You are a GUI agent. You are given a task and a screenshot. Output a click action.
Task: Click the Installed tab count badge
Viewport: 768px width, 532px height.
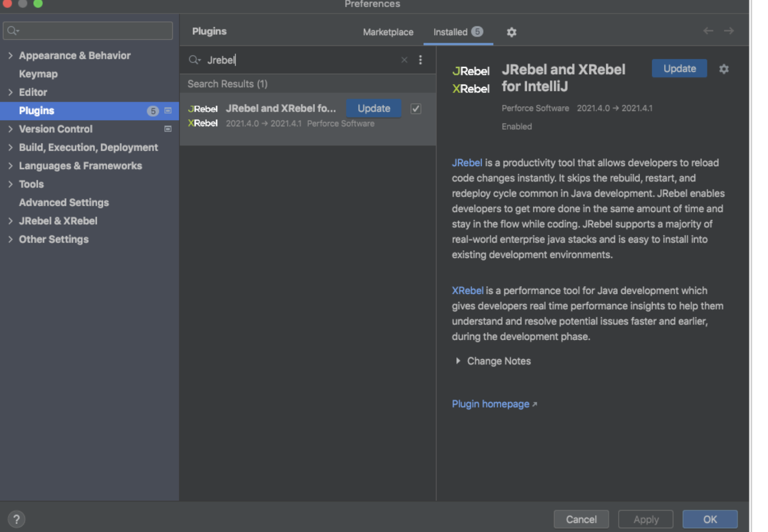pos(477,32)
